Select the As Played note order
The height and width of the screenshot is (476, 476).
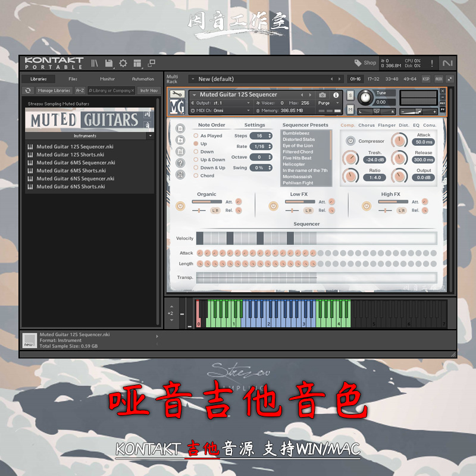point(196,136)
